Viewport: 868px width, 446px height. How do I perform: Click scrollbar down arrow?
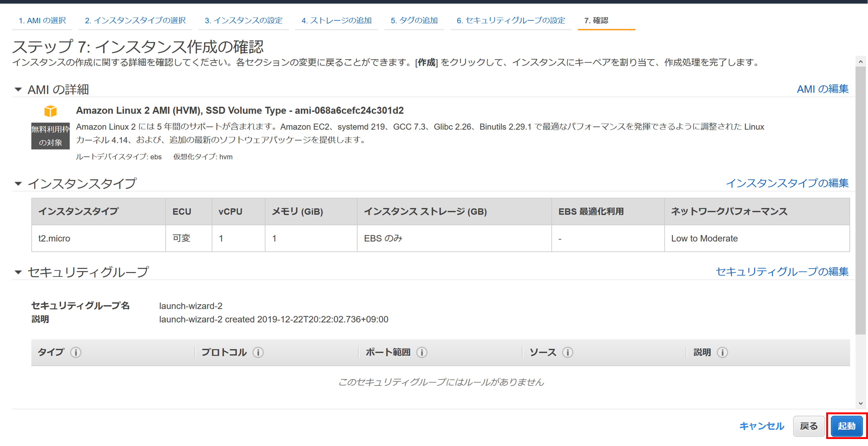861,403
